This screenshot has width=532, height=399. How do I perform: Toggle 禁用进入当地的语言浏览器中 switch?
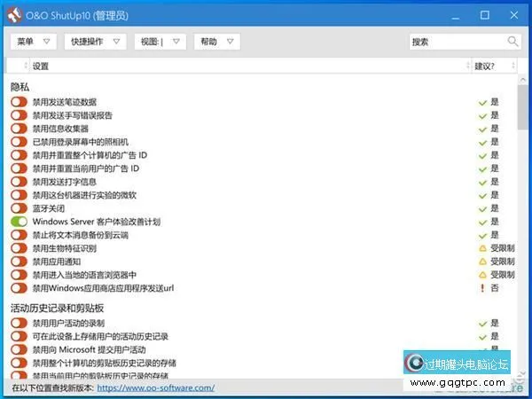[x=19, y=275]
